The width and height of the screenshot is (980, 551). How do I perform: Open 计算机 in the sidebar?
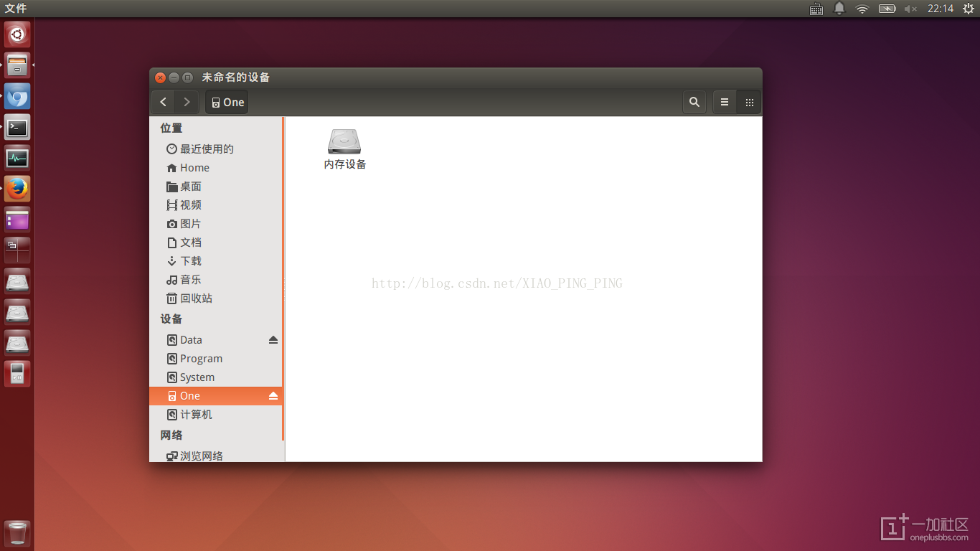(x=216, y=414)
